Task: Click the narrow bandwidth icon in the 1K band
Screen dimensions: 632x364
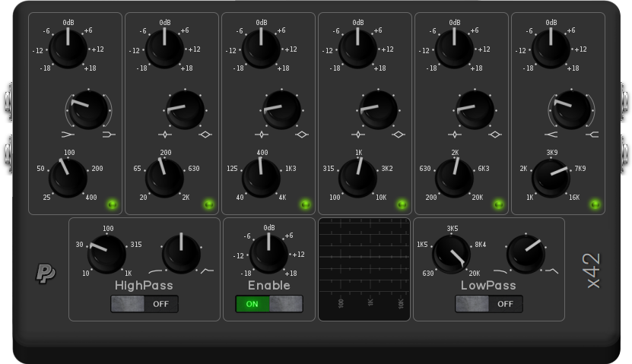Action: click(x=358, y=134)
